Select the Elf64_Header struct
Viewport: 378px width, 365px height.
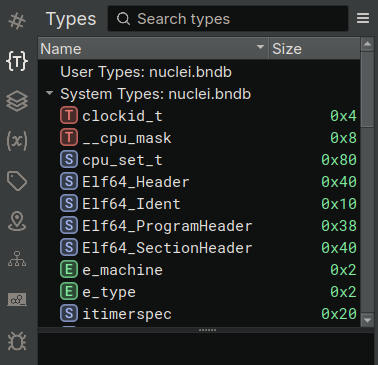[199, 182]
